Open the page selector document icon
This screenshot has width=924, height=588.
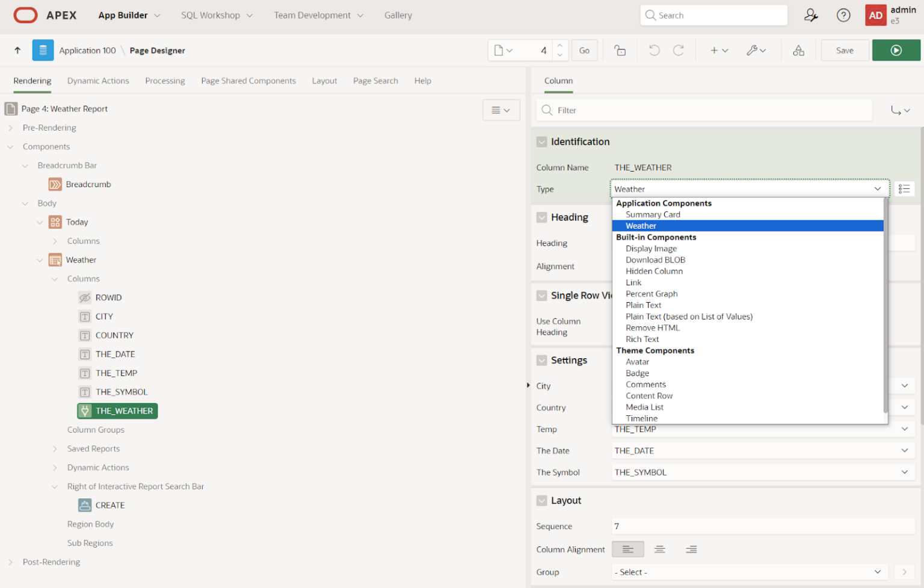click(503, 51)
